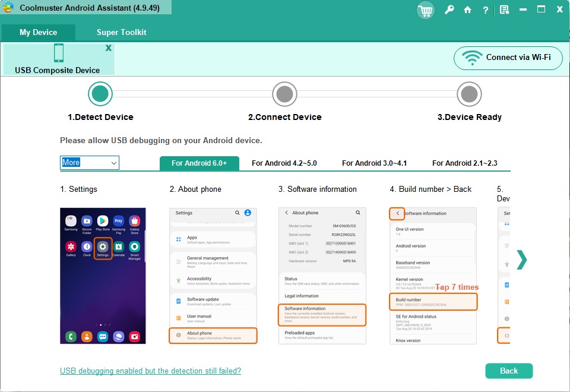Minimize the Coolmuster window

click(x=522, y=10)
